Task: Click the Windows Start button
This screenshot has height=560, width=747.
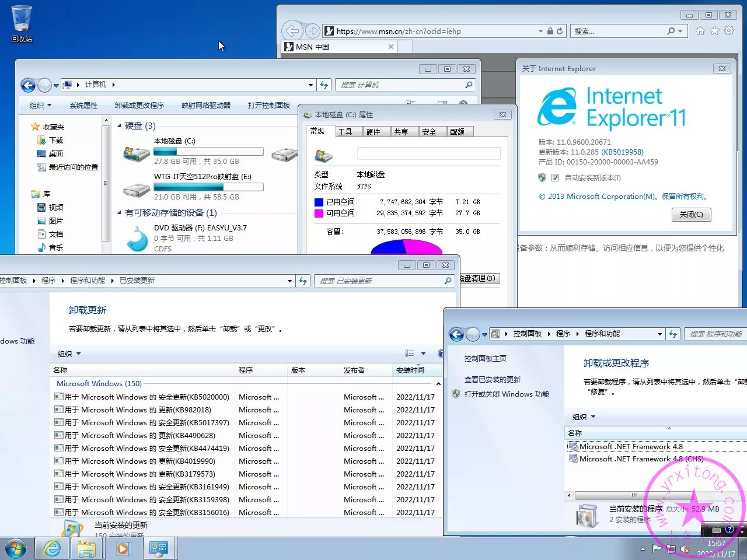Action: coord(16,549)
